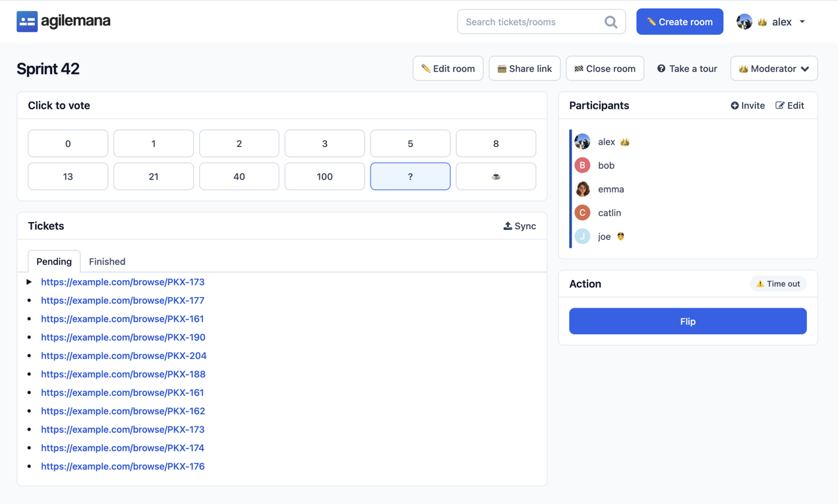The width and height of the screenshot is (838, 504).
Task: Focus the Search tickets/rooms field
Action: click(x=541, y=22)
